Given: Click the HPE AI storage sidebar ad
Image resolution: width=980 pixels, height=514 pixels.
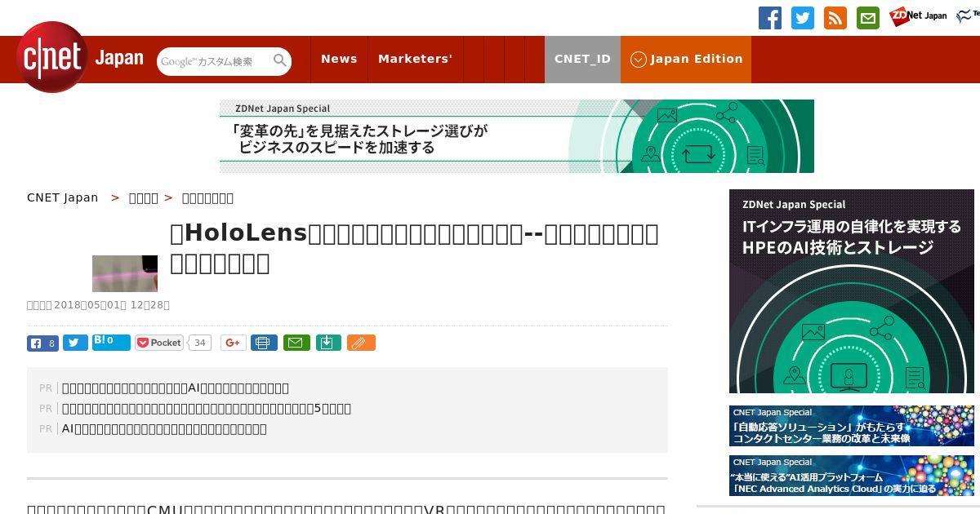Looking at the screenshot, I should click(852, 291).
